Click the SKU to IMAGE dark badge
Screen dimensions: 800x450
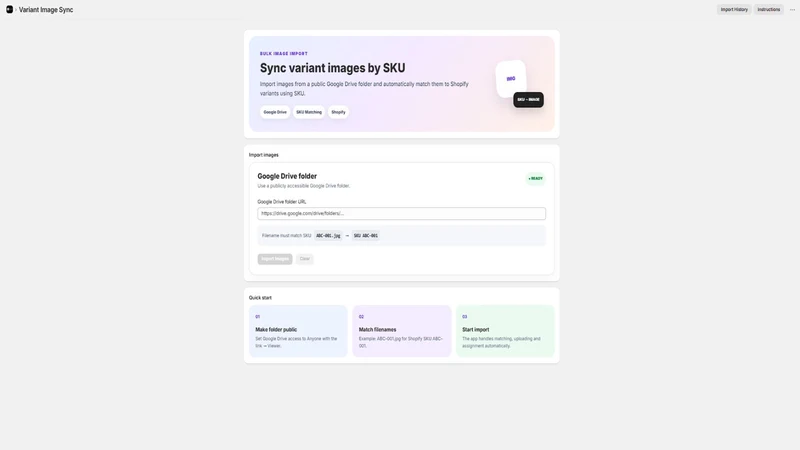click(x=528, y=99)
